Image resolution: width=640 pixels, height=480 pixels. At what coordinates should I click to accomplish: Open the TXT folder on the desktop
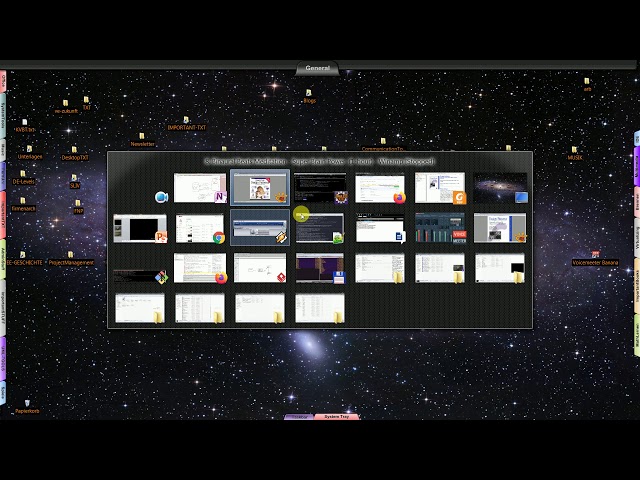87,103
